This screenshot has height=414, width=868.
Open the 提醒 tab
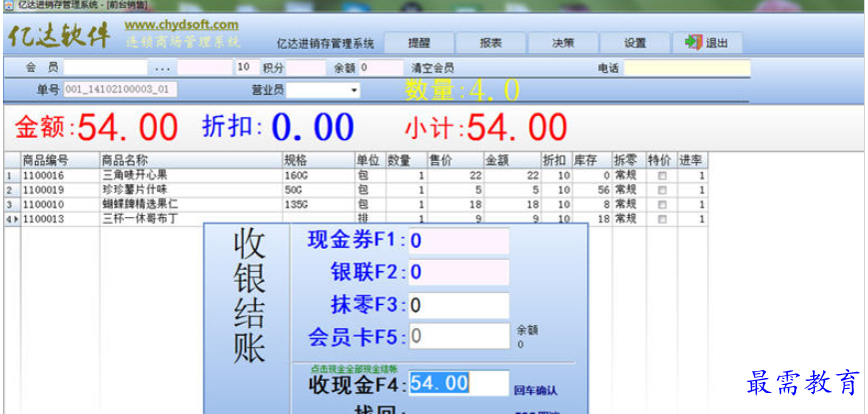pyautogui.click(x=420, y=43)
